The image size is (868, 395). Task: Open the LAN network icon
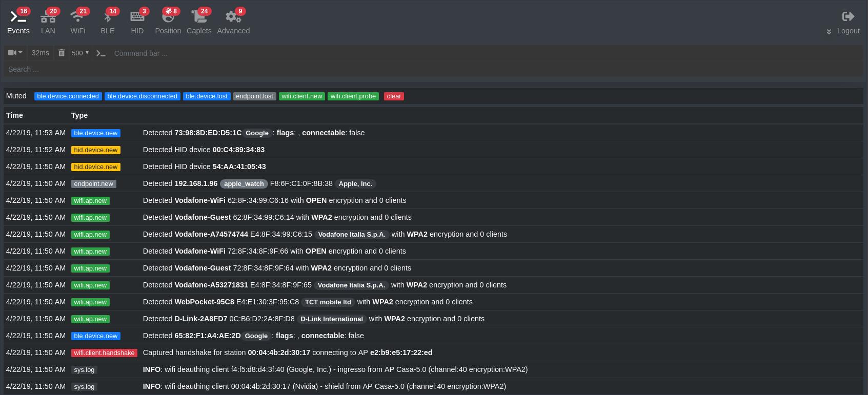(48, 17)
